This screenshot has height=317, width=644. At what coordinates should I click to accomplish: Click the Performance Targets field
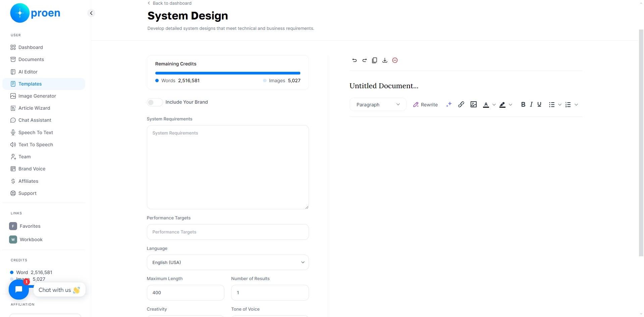(x=228, y=232)
